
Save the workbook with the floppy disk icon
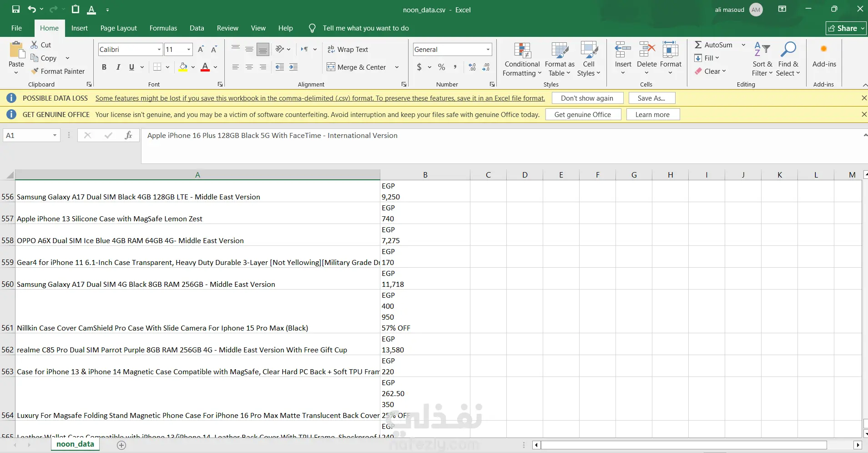tap(16, 9)
